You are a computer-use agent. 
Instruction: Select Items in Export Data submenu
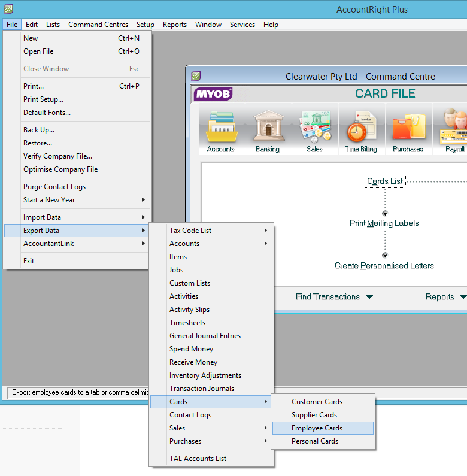pos(211,257)
